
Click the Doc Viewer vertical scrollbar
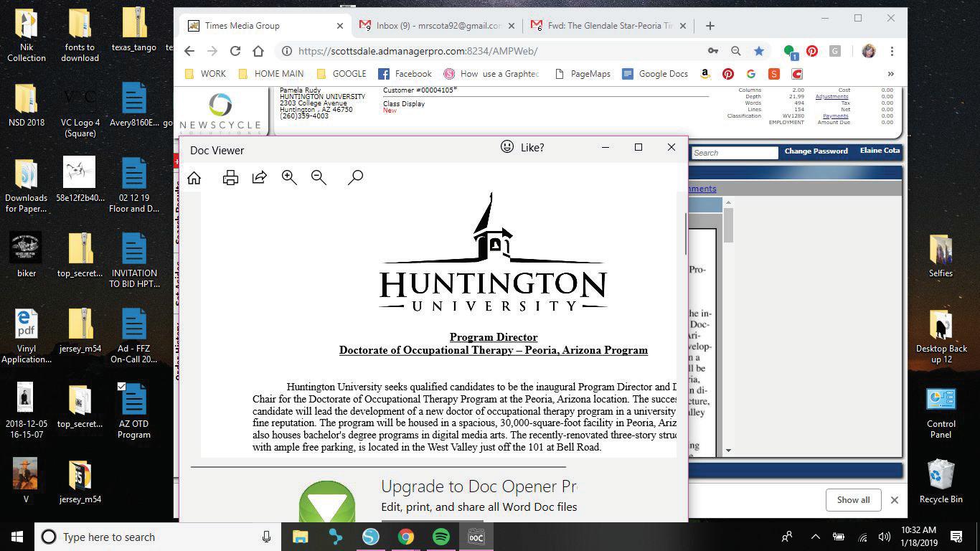pyautogui.click(x=685, y=234)
